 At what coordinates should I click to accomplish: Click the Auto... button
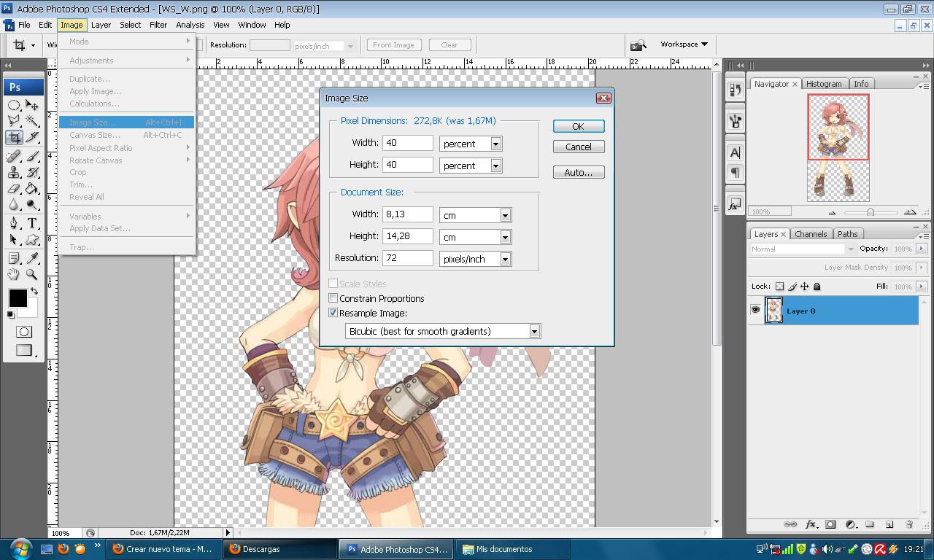coord(578,173)
